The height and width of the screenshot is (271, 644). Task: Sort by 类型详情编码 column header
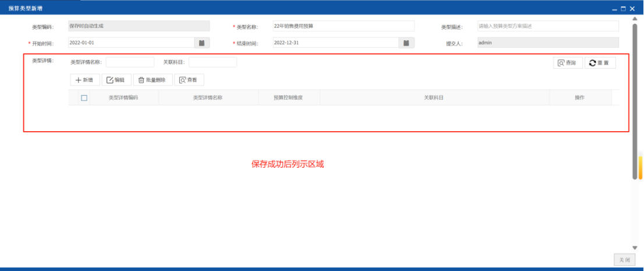point(123,98)
